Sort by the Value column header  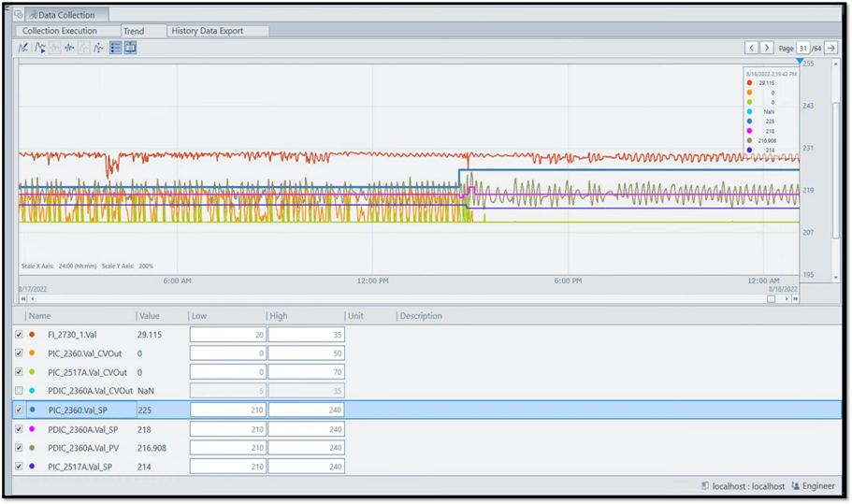150,315
